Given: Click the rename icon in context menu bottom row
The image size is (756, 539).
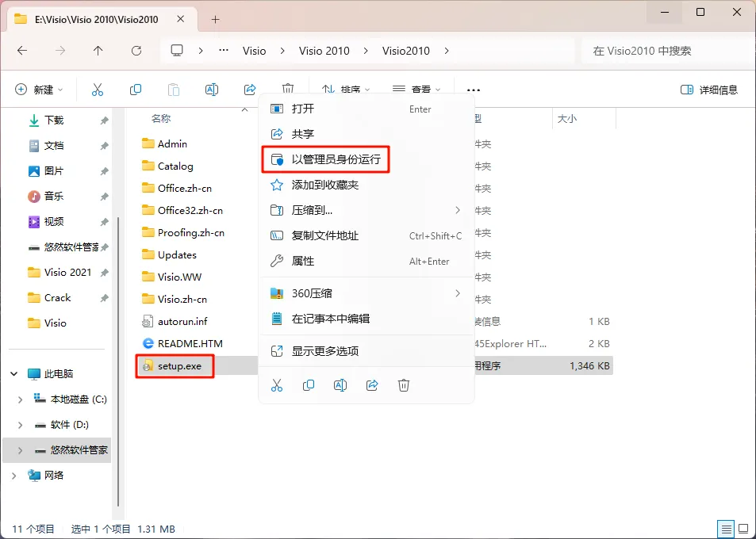Looking at the screenshot, I should [340, 385].
